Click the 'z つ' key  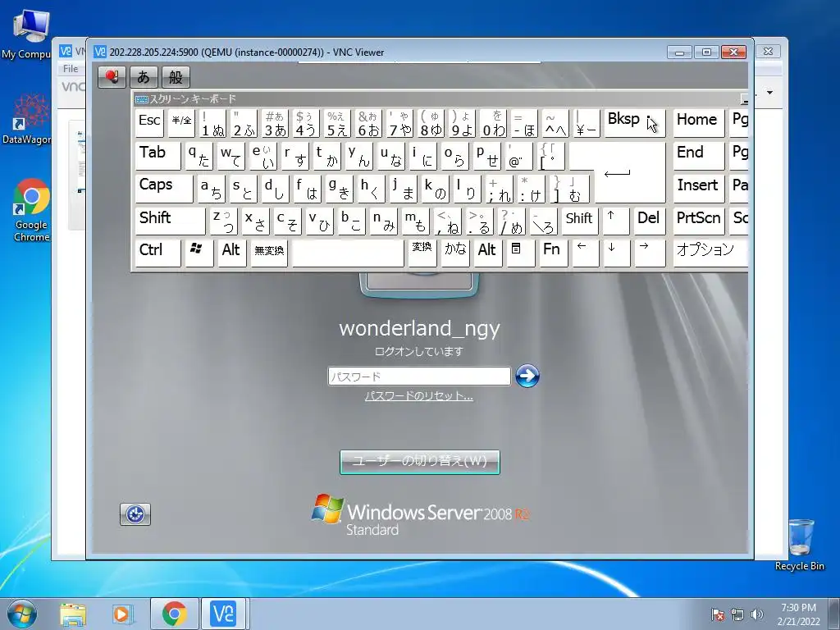coord(223,221)
